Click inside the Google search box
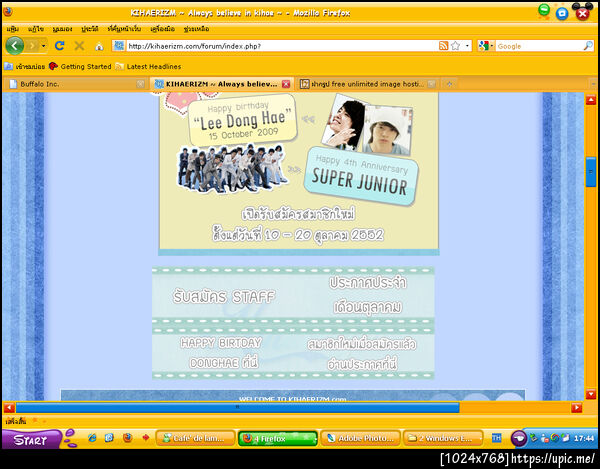 tap(539, 46)
